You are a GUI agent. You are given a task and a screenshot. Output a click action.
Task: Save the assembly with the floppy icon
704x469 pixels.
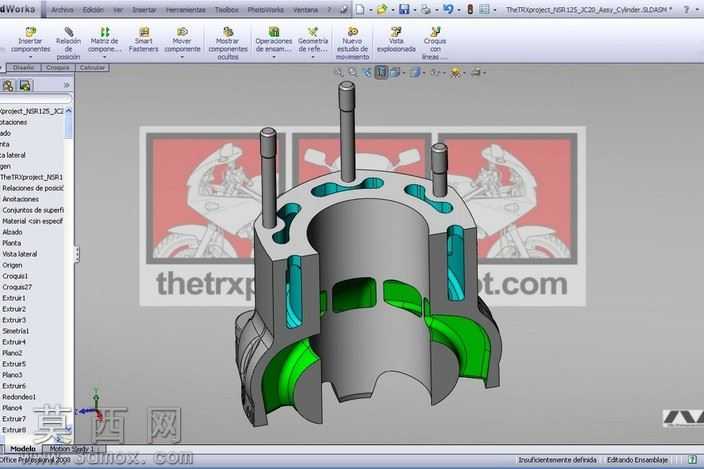pyautogui.click(x=404, y=9)
